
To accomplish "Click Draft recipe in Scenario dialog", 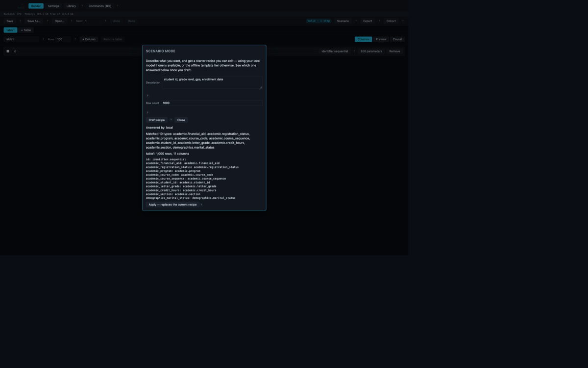I will [157, 120].
